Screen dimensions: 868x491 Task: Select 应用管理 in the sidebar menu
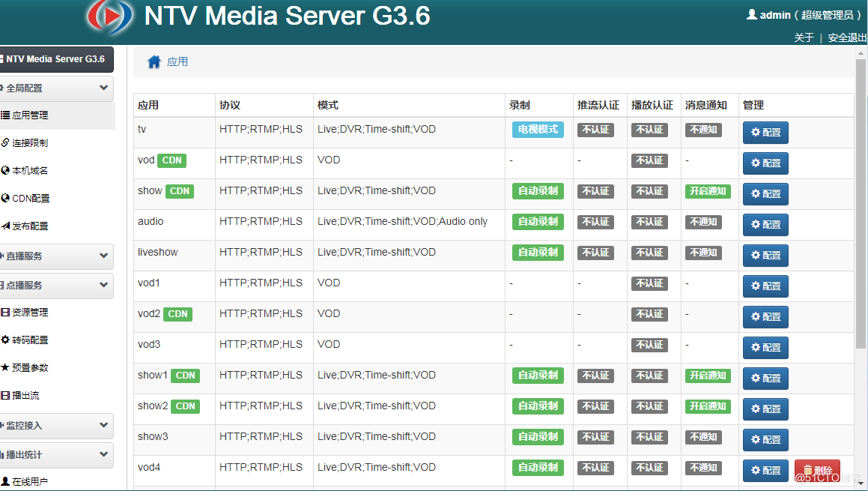tap(30, 115)
